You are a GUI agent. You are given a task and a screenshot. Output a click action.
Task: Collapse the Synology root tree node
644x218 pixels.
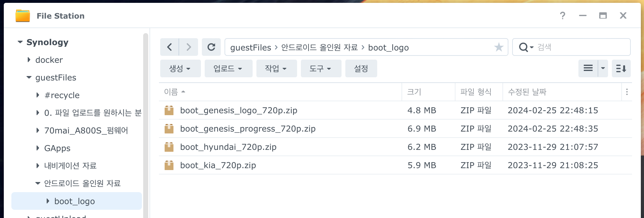coord(20,42)
